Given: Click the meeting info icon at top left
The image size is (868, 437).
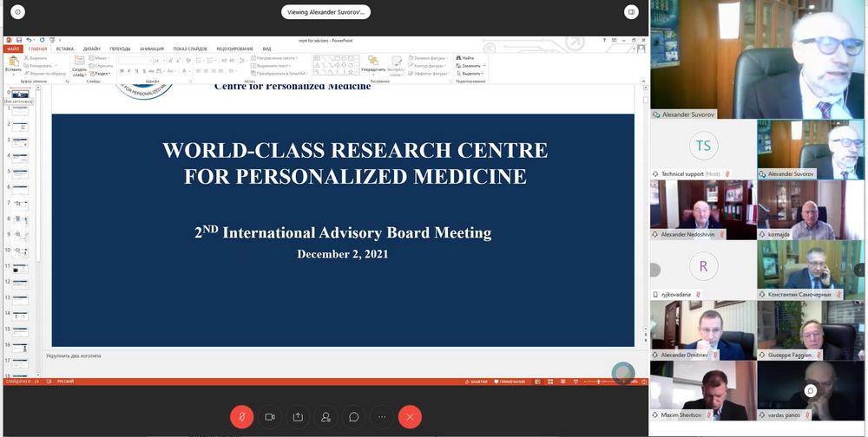Looking at the screenshot, I should click(17, 12).
